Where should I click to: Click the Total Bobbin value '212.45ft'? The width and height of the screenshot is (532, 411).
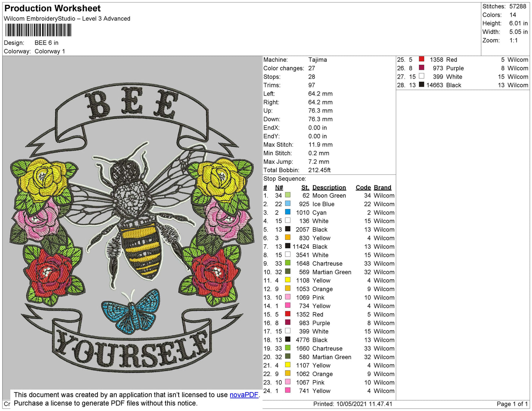click(319, 170)
